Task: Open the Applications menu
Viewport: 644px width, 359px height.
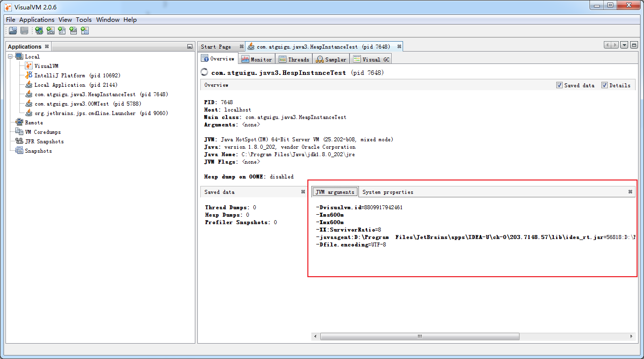Action: 37,20
